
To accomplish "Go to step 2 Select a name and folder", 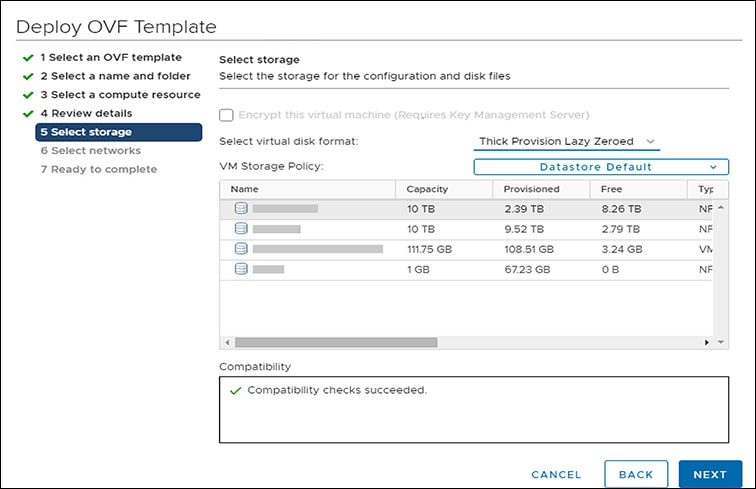I will coord(114,76).
